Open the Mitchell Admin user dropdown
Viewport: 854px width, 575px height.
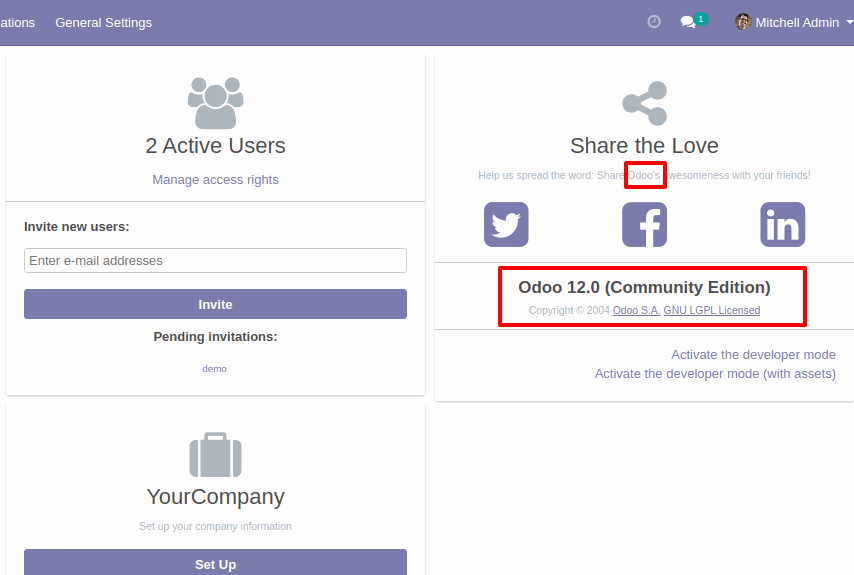click(x=793, y=22)
